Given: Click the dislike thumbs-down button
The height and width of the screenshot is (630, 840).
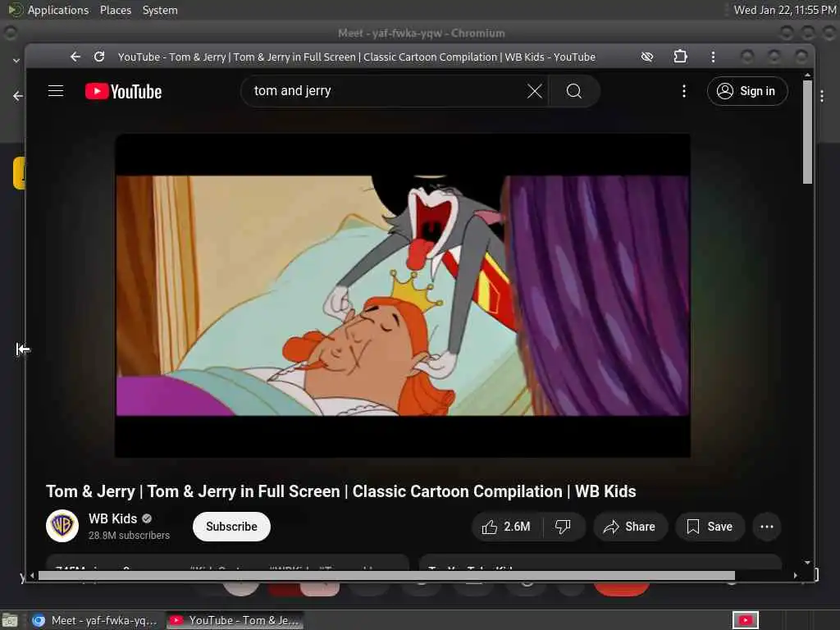Looking at the screenshot, I should point(563,527).
